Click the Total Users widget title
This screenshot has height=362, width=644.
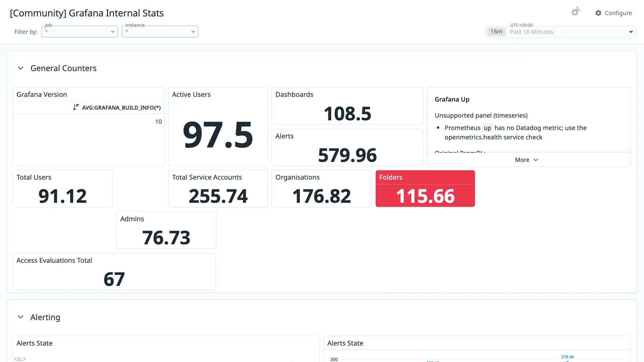click(34, 177)
